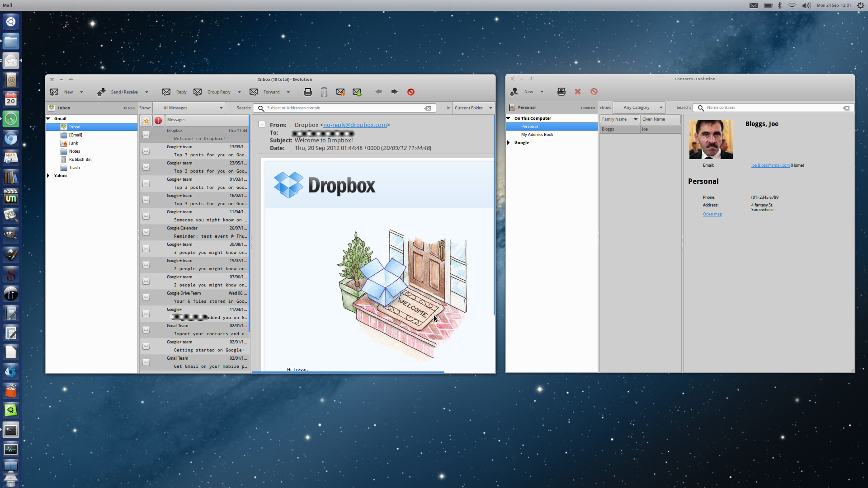Select the Dropbox Welcome to Dropbox message
The width and height of the screenshot is (868, 488).
(194, 135)
